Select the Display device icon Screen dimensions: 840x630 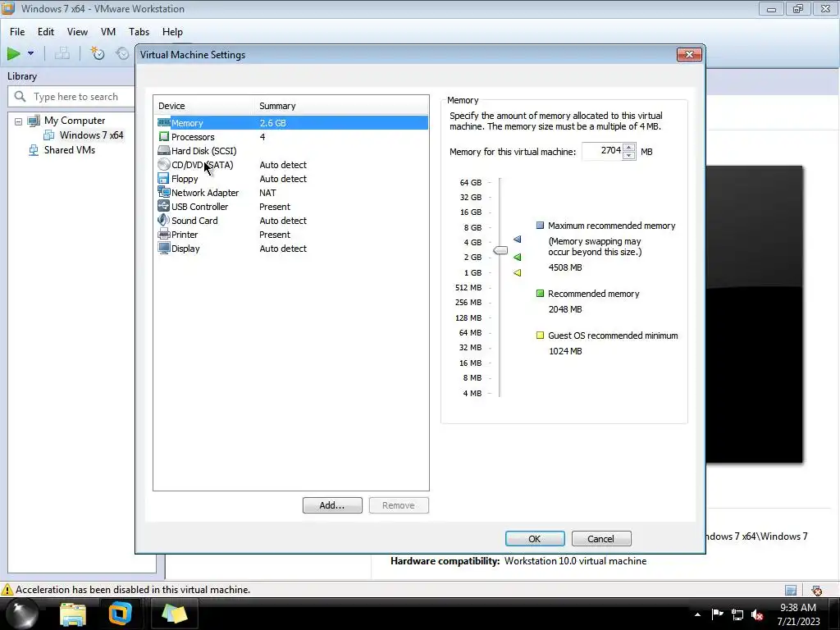point(164,248)
